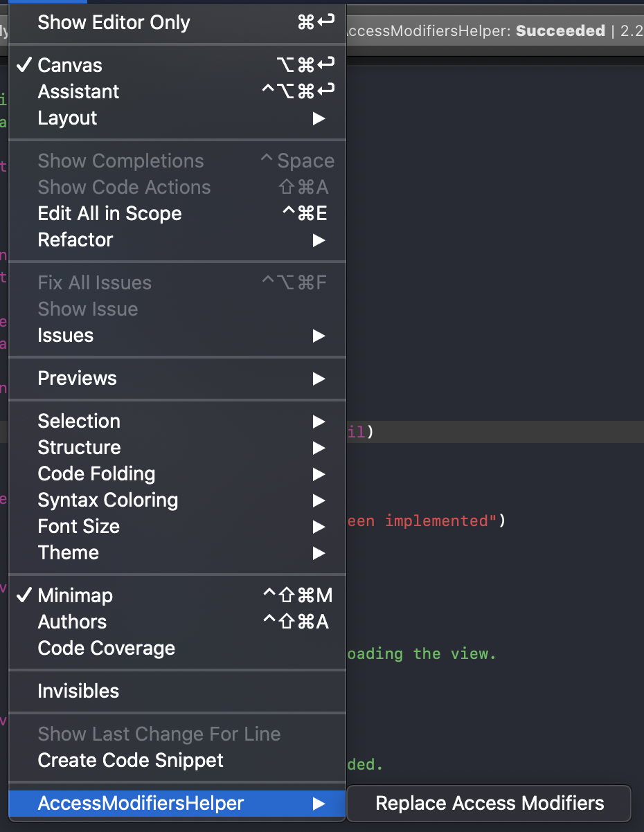The image size is (644, 832).
Task: Expand the Refactor submenu
Action: point(75,239)
